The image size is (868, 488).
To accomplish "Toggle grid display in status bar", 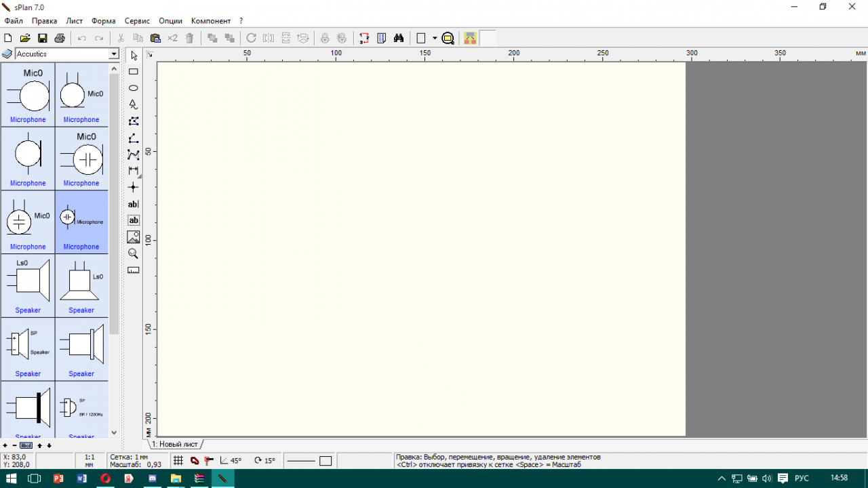I will coord(178,461).
